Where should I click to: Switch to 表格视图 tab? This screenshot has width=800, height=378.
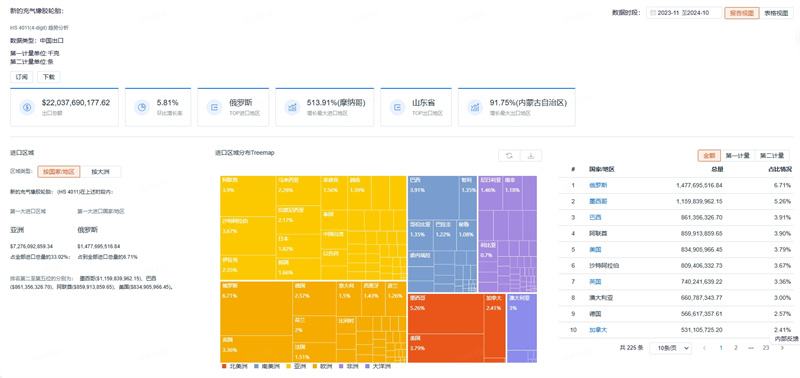pos(777,13)
